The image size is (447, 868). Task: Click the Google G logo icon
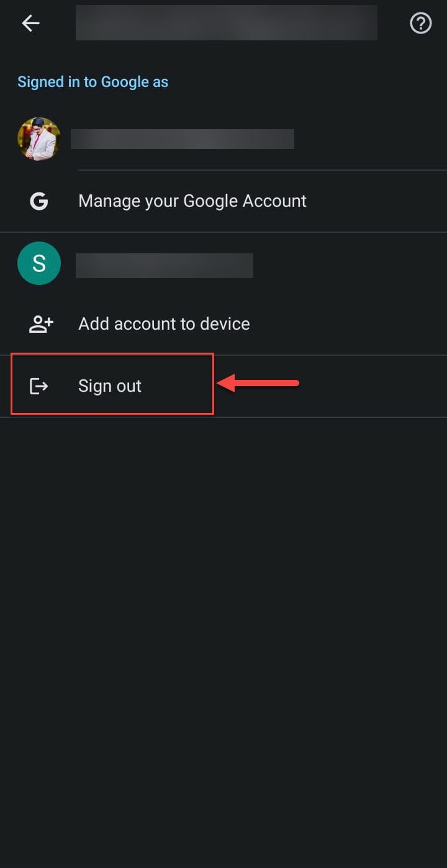click(x=39, y=201)
